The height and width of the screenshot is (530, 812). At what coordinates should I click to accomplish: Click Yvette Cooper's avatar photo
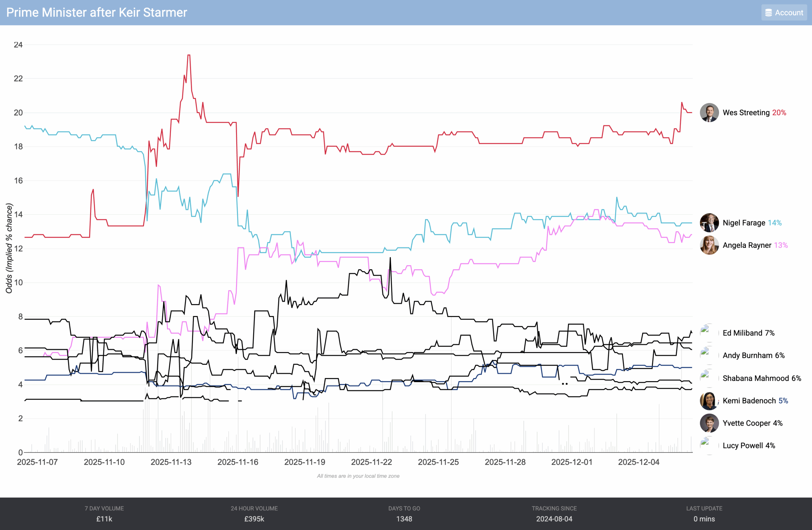709,423
